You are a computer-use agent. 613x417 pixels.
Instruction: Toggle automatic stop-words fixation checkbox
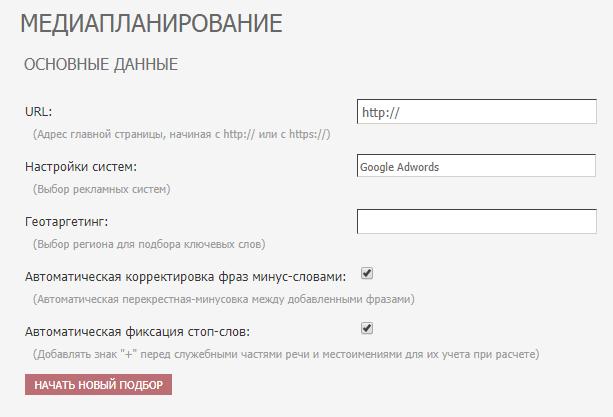[367, 328]
